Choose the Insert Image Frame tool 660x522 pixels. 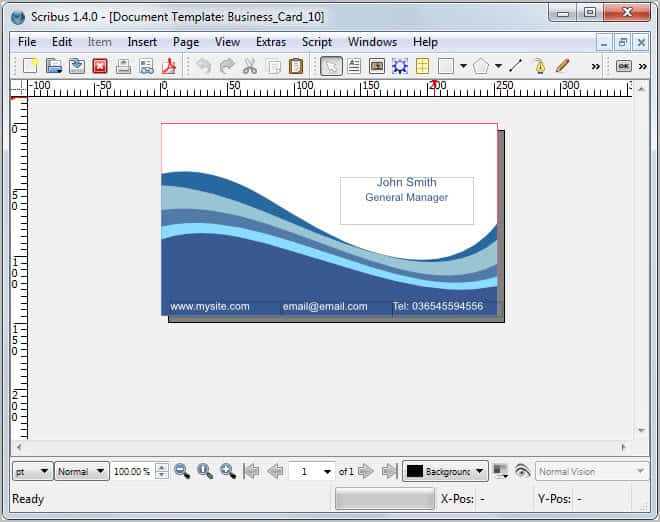coord(377,66)
